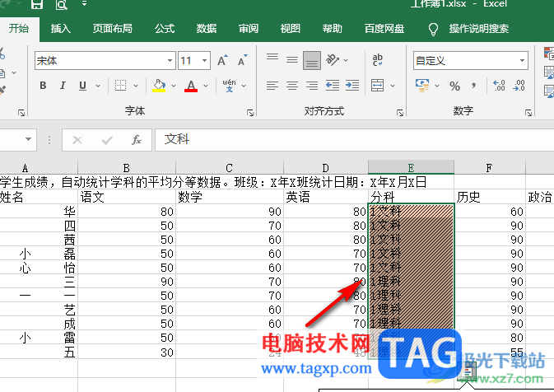
Task: Apply yellow fill color bucket
Action: click(159, 86)
